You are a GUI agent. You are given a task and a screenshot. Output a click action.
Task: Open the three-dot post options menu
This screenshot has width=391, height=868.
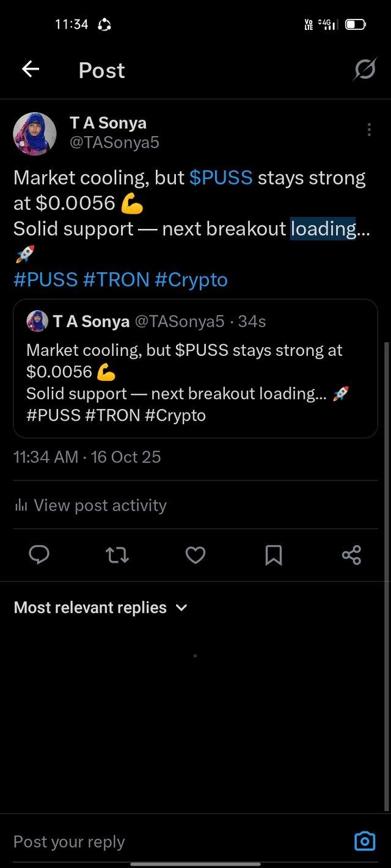pos(369,130)
